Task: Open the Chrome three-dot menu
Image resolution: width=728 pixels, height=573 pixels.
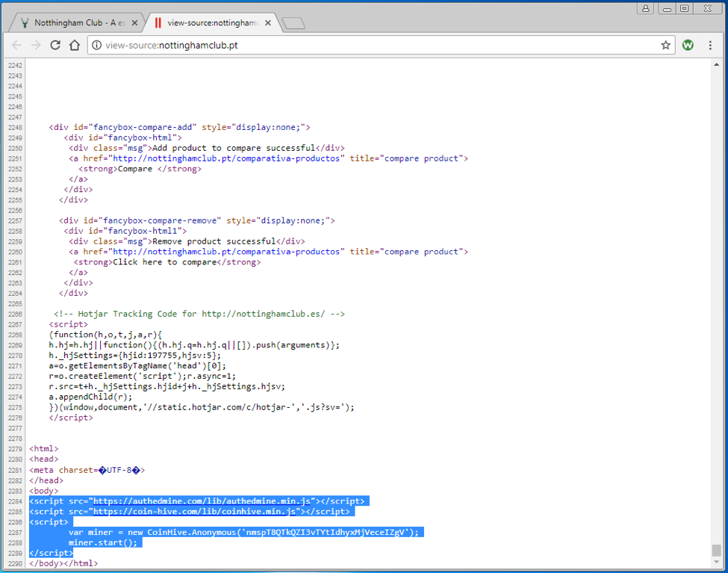Action: point(710,45)
